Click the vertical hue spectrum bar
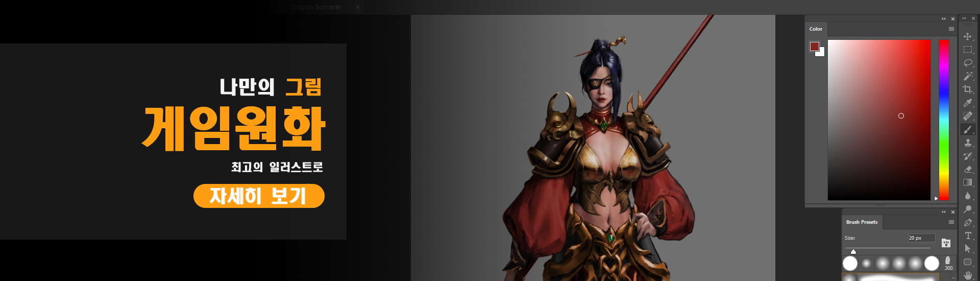This screenshot has width=980, height=281. (944, 120)
